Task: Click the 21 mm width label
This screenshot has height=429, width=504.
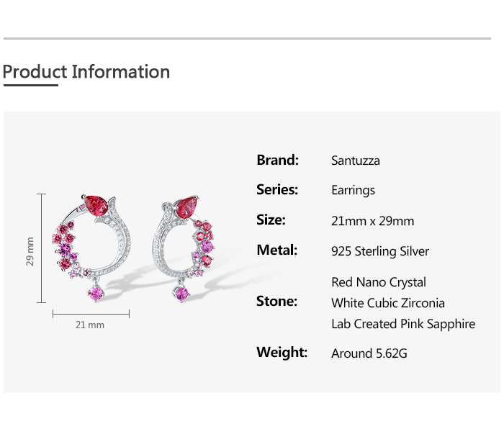Action: (x=90, y=325)
